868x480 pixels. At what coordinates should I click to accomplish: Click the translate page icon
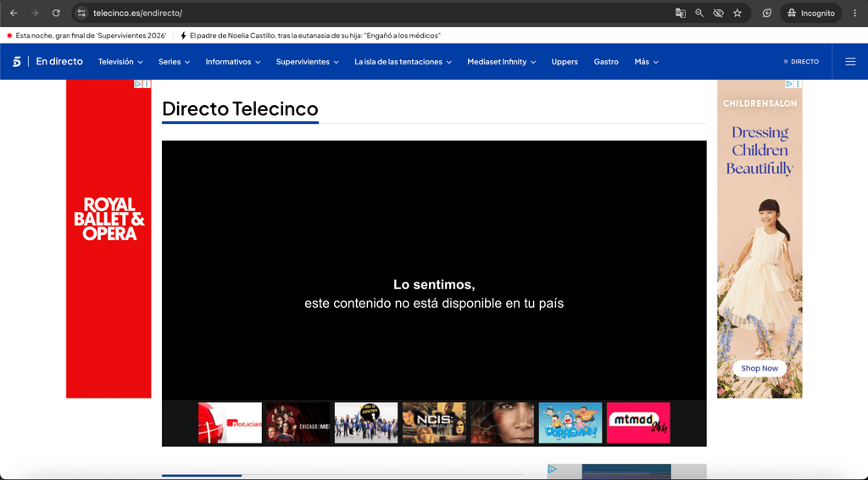[681, 13]
